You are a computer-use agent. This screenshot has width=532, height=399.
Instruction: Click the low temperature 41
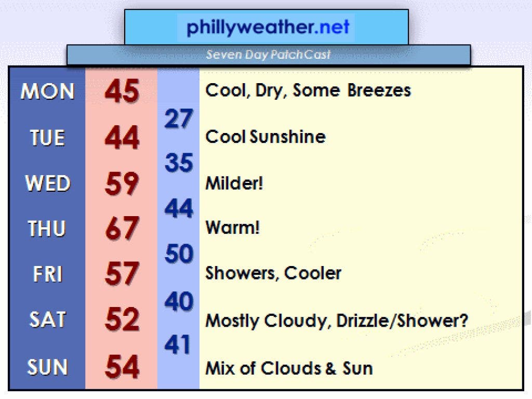179,344
